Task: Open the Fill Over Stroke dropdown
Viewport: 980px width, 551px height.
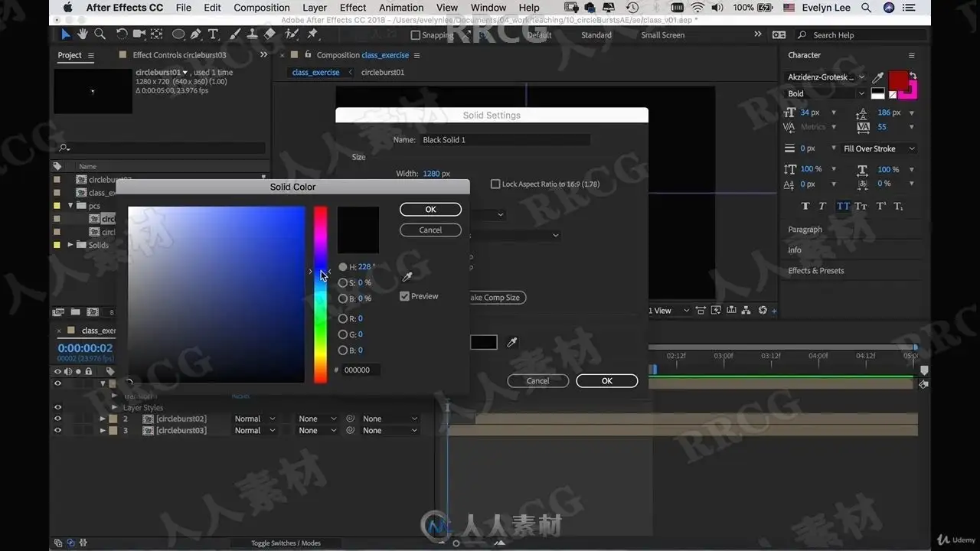Action: pos(879,148)
